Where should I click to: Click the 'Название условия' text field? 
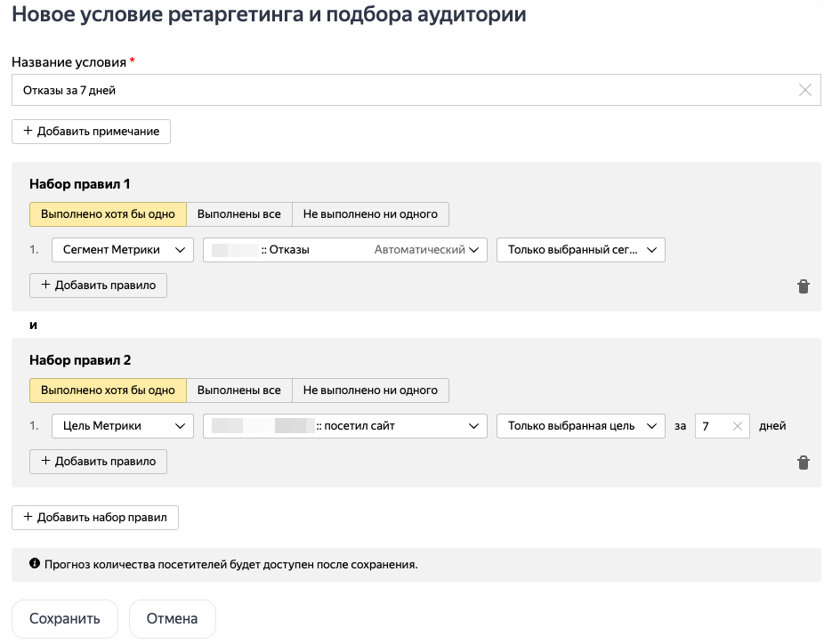(x=400, y=90)
